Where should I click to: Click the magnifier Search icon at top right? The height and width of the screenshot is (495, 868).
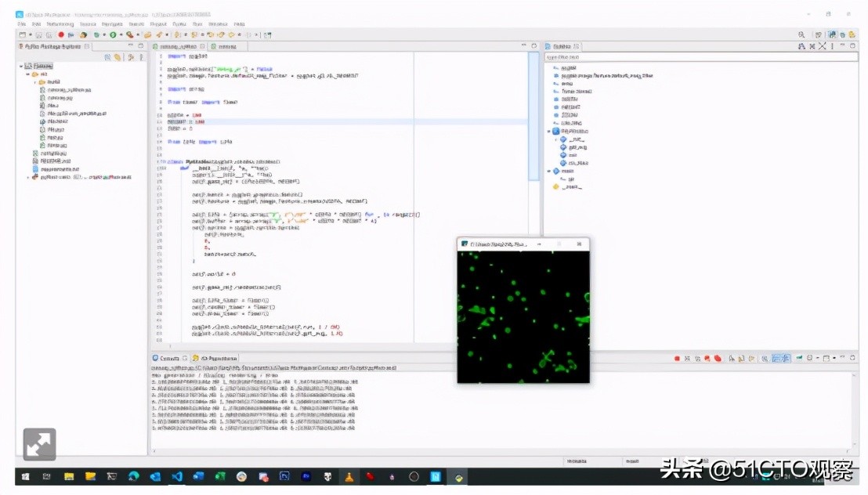pyautogui.click(x=801, y=35)
